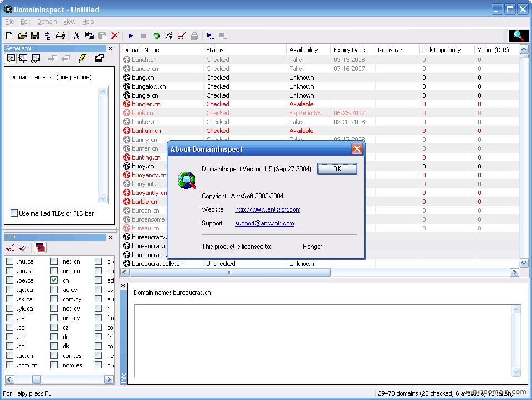The width and height of the screenshot is (532, 400).
Task: Click the right arrow of the TLD list scrollbar
Action: (x=109, y=379)
